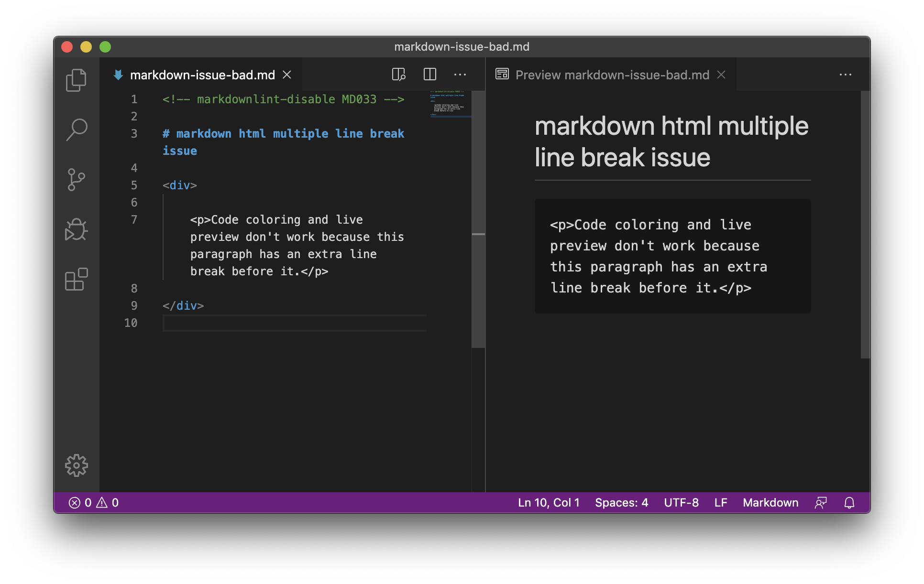Open editor More Actions ellipsis menu
Image resolution: width=924 pixels, height=584 pixels.
pos(460,74)
